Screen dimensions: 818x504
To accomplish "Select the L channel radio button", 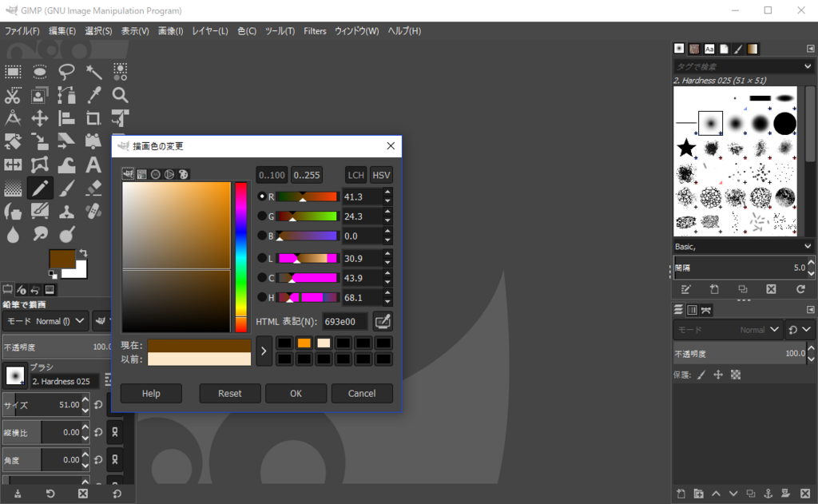I will 262,258.
